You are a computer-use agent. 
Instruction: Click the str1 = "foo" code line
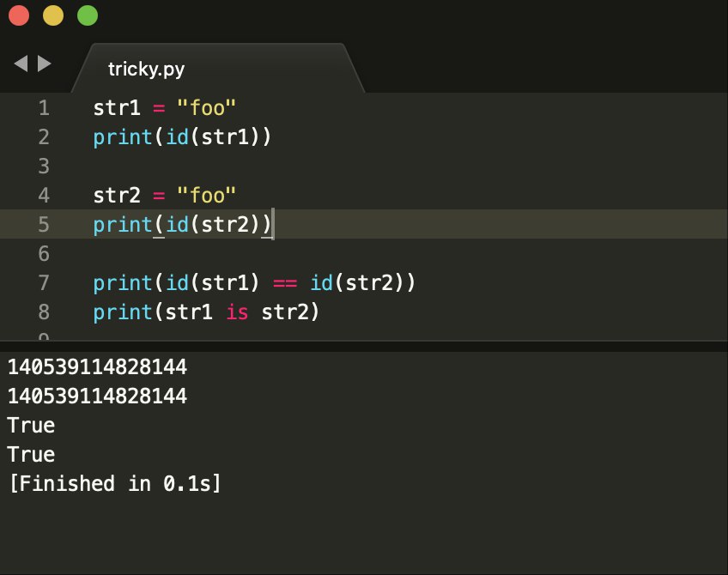point(164,108)
